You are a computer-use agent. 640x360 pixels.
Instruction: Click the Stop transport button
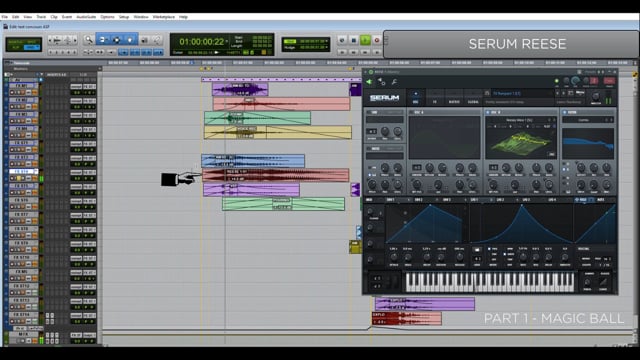pyautogui.click(x=354, y=40)
